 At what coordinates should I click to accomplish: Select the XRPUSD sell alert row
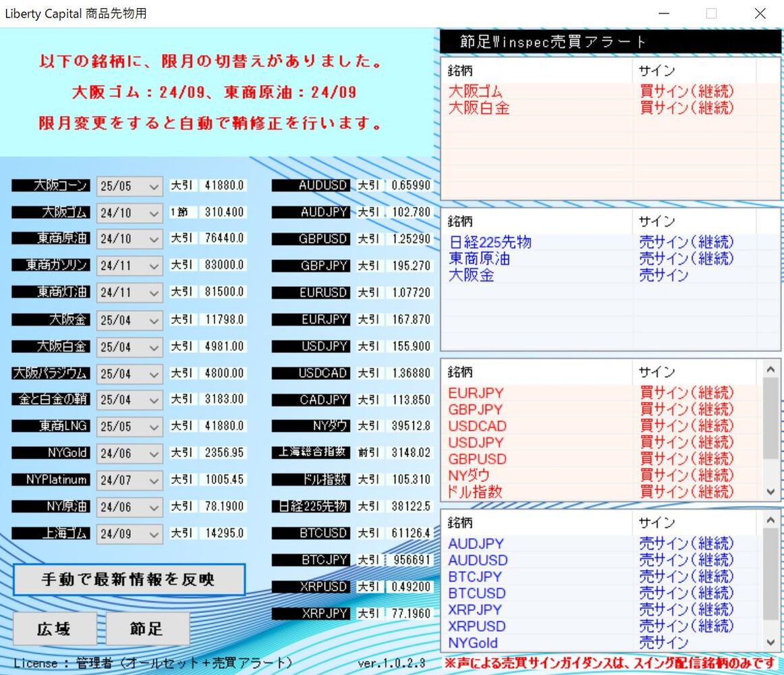[603, 626]
